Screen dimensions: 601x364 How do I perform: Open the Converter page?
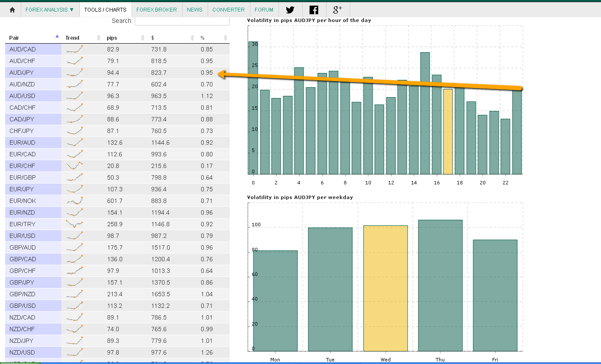[x=228, y=9]
